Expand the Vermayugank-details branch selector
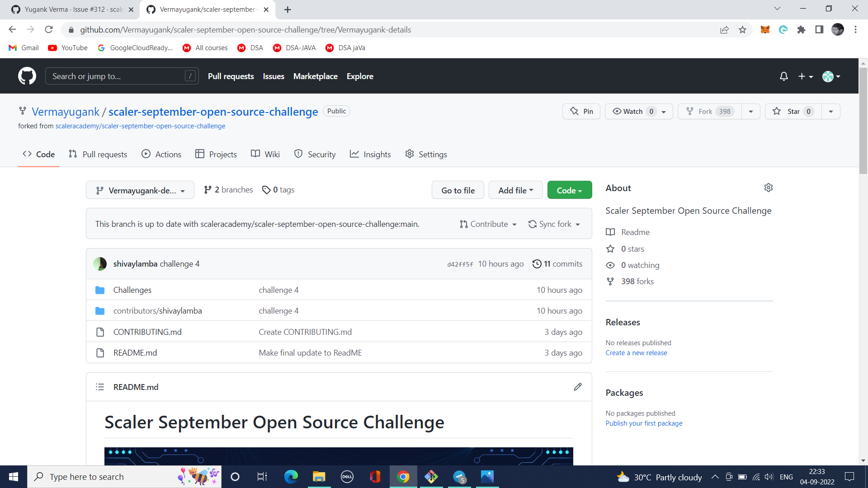This screenshot has width=868, height=488. [140, 190]
